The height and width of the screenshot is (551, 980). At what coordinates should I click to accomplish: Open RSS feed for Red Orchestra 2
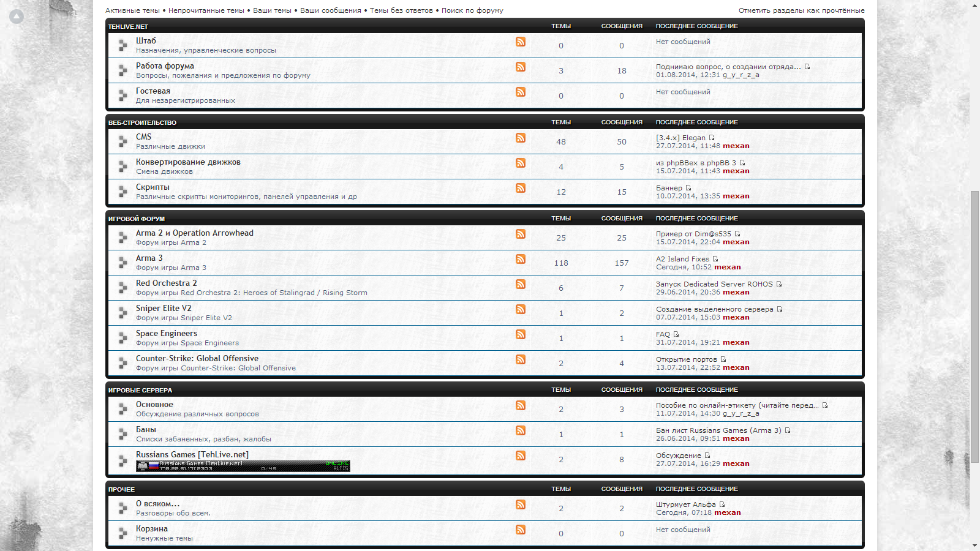[x=521, y=284]
